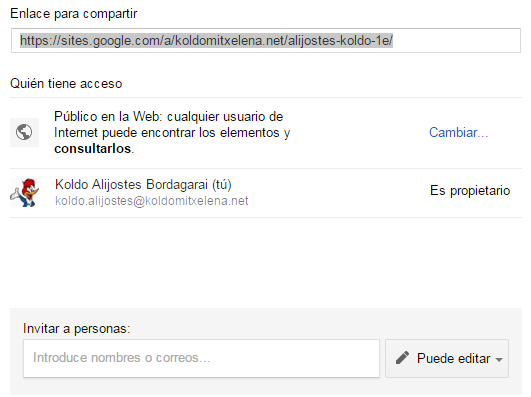The height and width of the screenshot is (397, 531).
Task: Select the highlighted sites.google.com share URL
Action: click(x=206, y=41)
